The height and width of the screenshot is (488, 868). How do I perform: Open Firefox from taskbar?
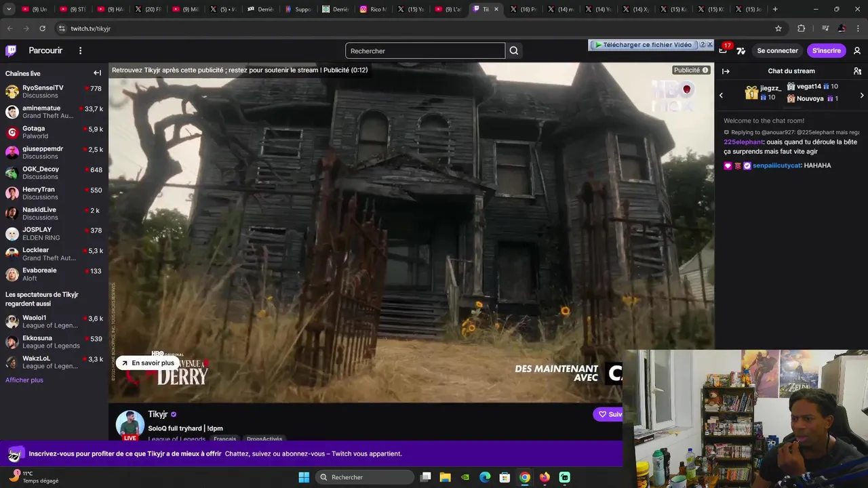click(545, 477)
